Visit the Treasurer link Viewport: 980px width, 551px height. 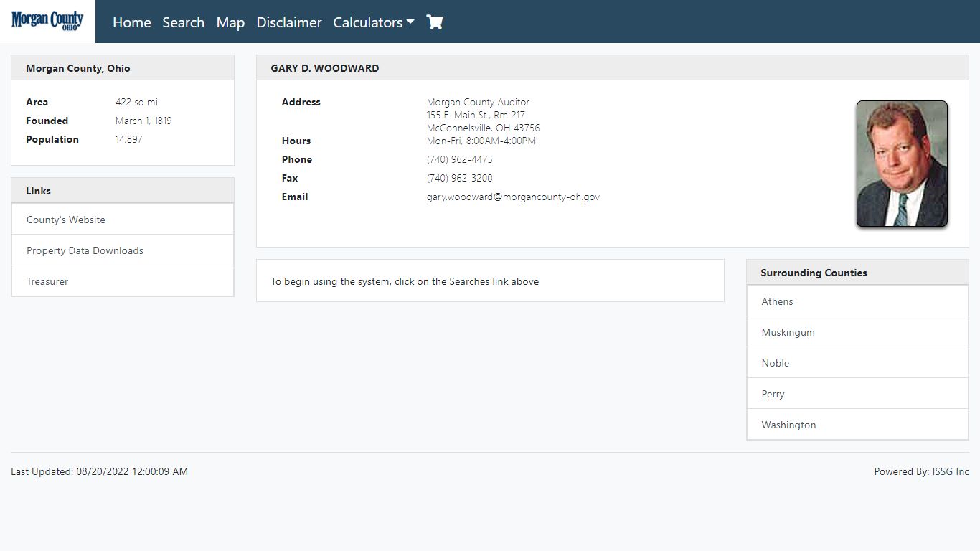(x=123, y=281)
